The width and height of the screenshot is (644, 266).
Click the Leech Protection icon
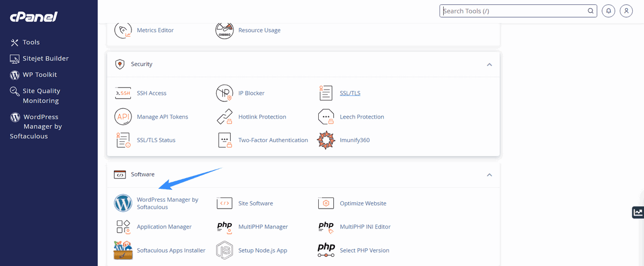(x=326, y=117)
